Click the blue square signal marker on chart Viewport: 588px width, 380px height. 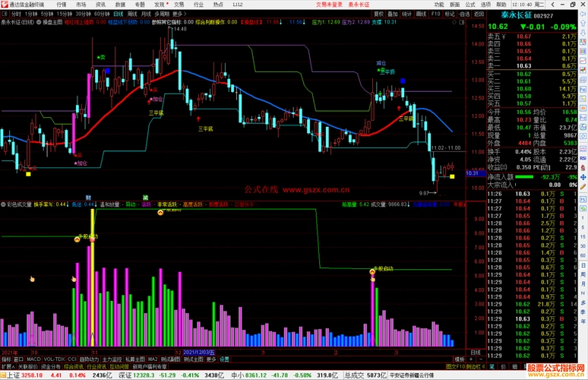tap(403, 80)
